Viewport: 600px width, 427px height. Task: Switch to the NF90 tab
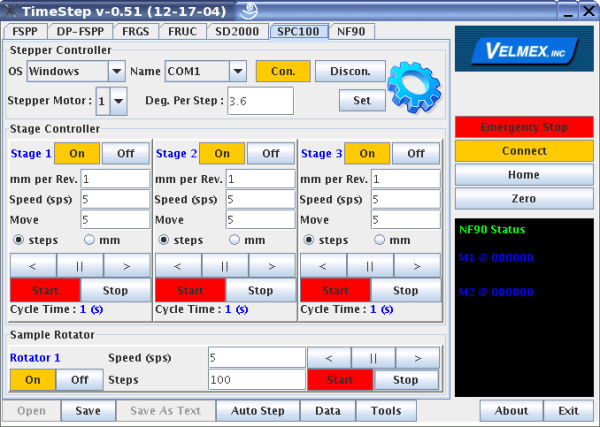point(351,31)
